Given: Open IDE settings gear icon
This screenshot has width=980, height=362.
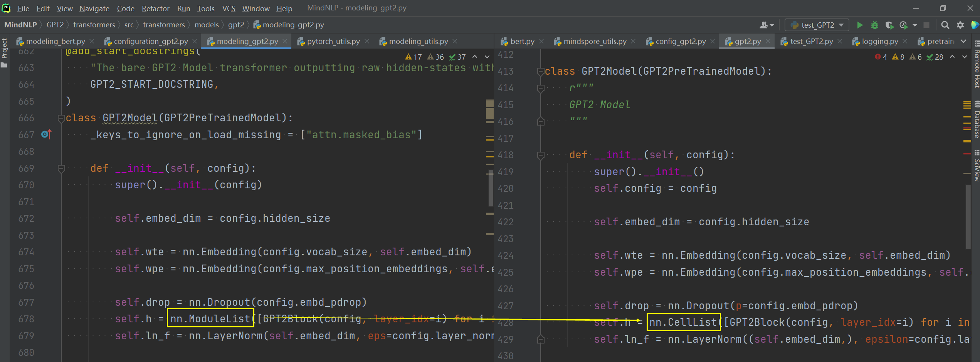Looking at the screenshot, I should click(x=960, y=25).
